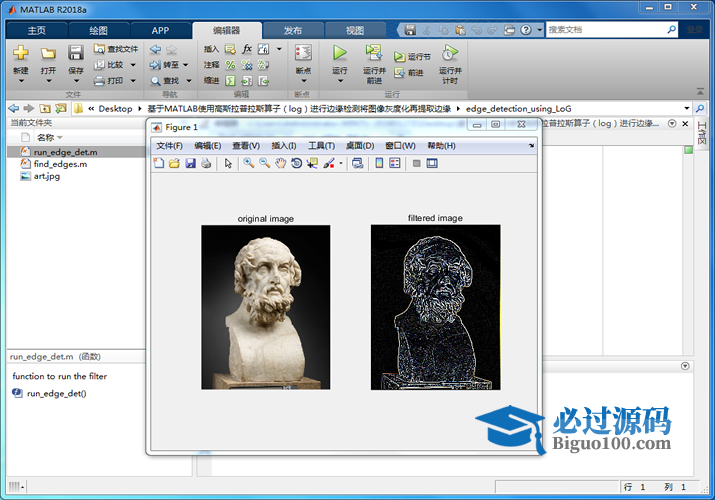Screen dimensions: 715x500
Task: Toggle the Insert Legend button in Figure
Action: point(395,163)
